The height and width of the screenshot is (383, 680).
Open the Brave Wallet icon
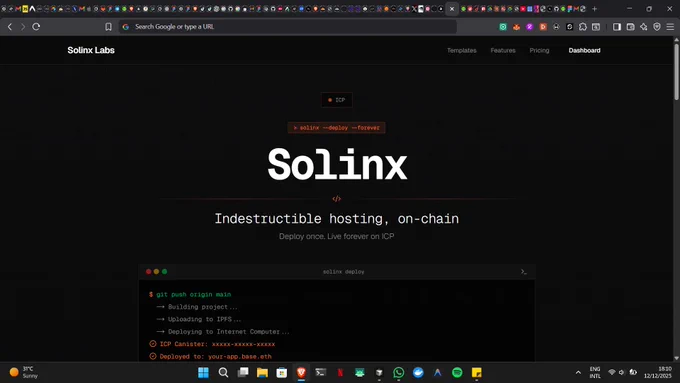[630, 27]
